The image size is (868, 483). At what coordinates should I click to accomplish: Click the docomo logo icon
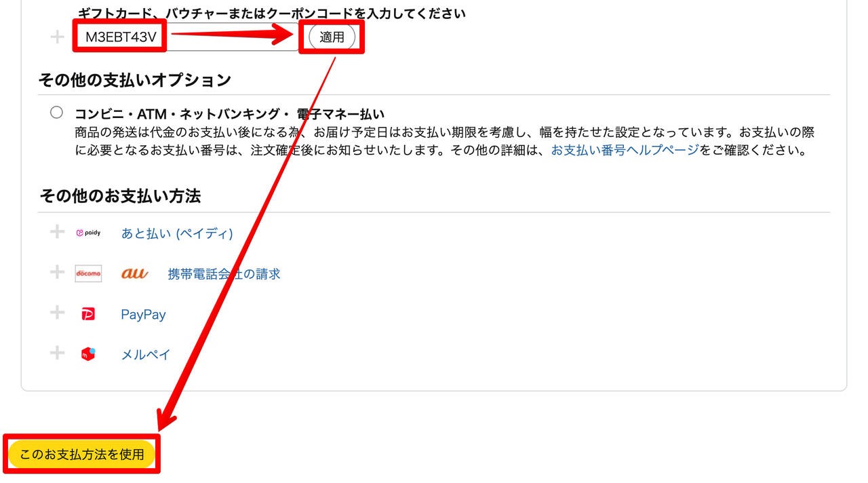click(88, 273)
